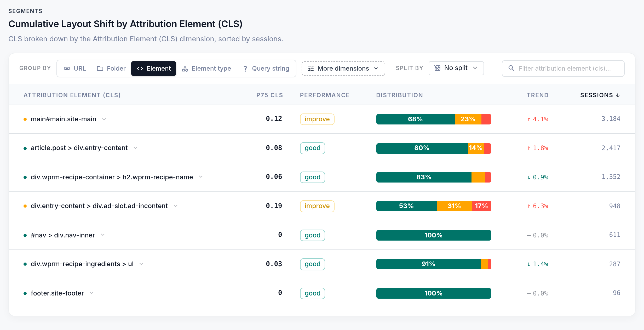The height and width of the screenshot is (330, 644).
Task: Click the sliders icon in More dimensions
Action: (311, 69)
